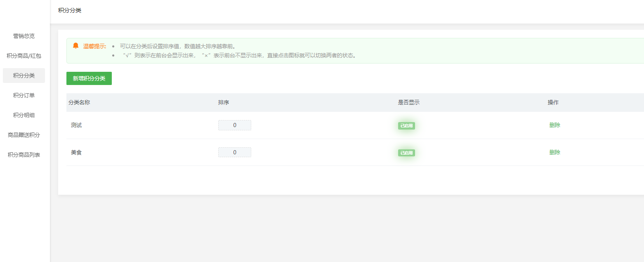Click sort value field for 测试

click(235, 125)
